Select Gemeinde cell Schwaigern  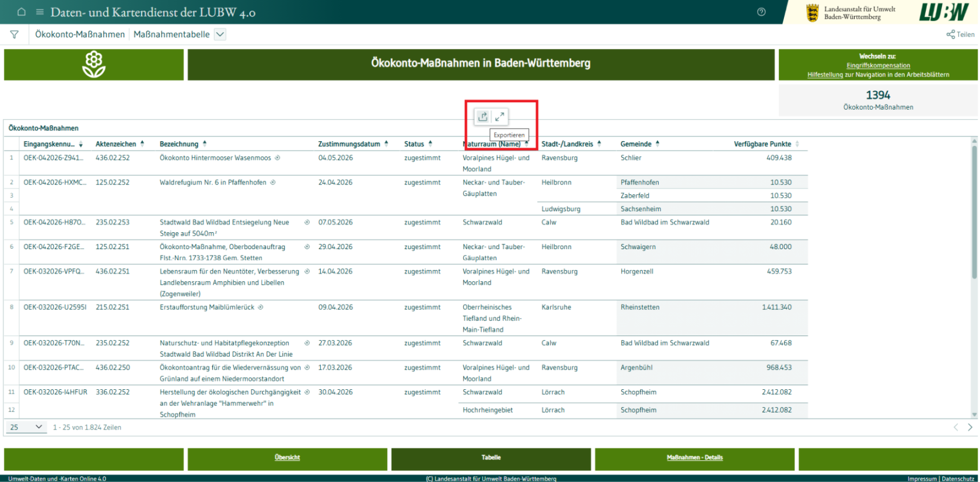[638, 247]
